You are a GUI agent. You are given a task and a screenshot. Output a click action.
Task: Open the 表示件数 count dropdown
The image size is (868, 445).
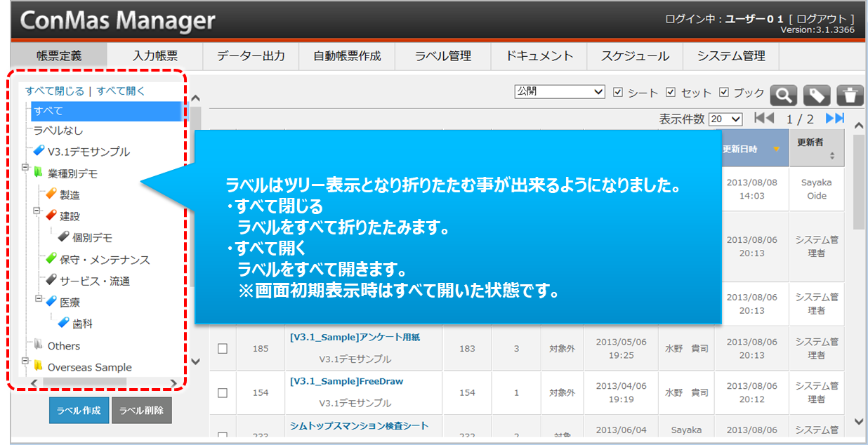[x=725, y=119]
